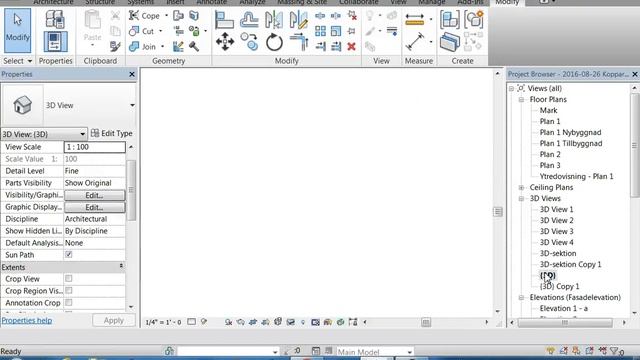Click the selection filter funnel icon
Viewport: 640px width, 360px height.
pos(614,351)
